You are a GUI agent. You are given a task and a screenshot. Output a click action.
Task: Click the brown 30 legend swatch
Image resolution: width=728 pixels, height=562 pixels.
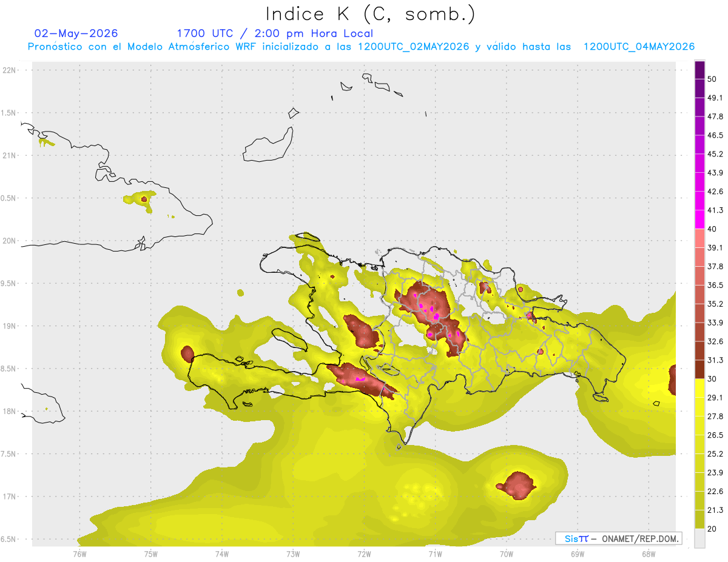(x=699, y=369)
